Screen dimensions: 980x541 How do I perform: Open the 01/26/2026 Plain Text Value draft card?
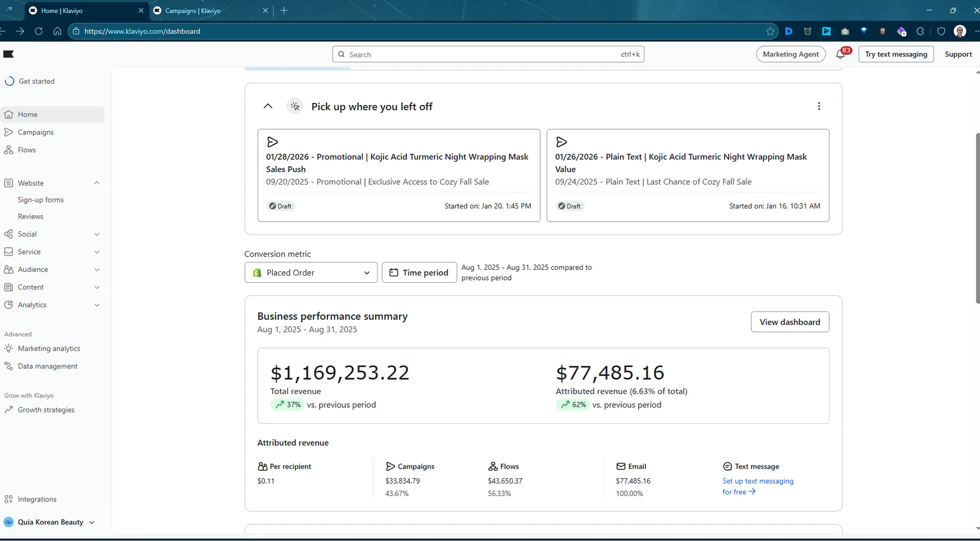click(688, 176)
